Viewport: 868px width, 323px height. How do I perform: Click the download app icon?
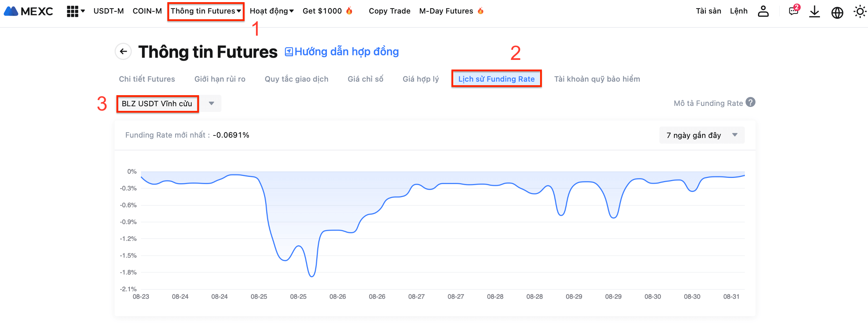[815, 11]
